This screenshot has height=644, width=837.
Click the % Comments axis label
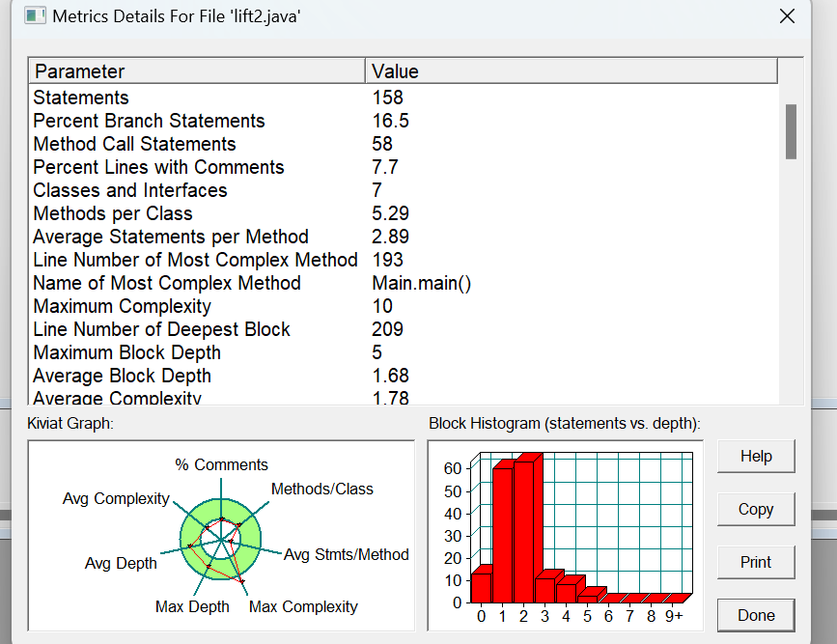[x=221, y=464]
